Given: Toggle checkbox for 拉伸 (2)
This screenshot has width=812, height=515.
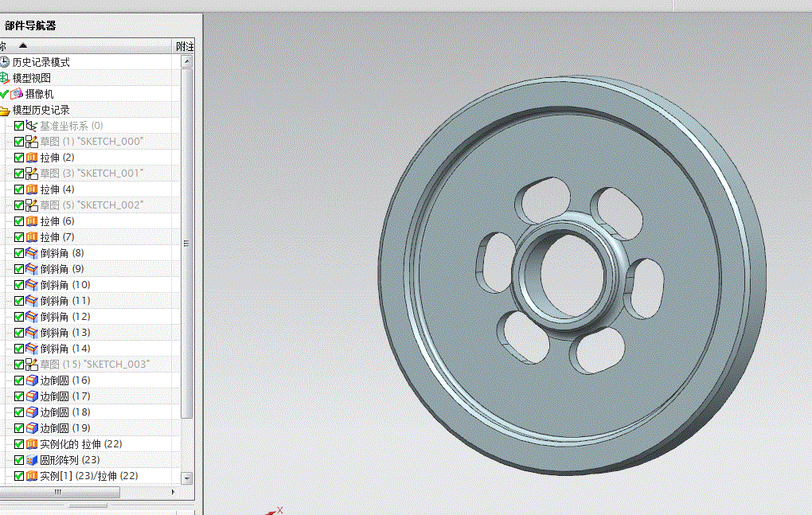Looking at the screenshot, I should click(x=19, y=158).
